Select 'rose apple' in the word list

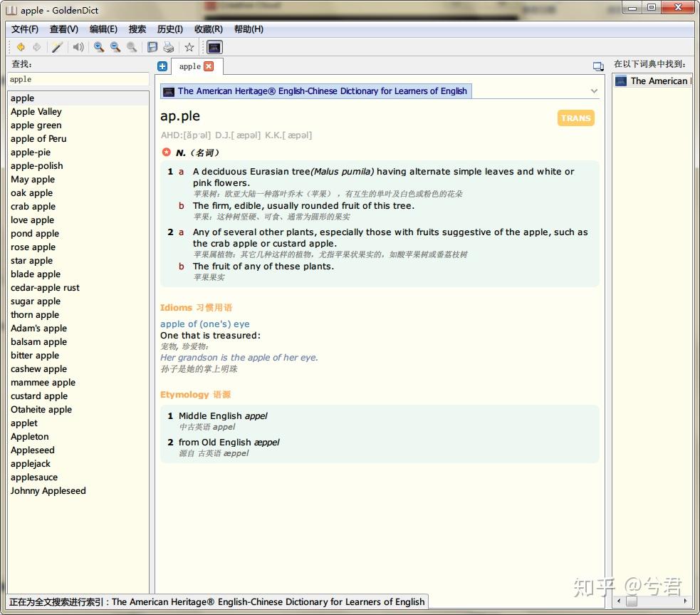pos(78,247)
